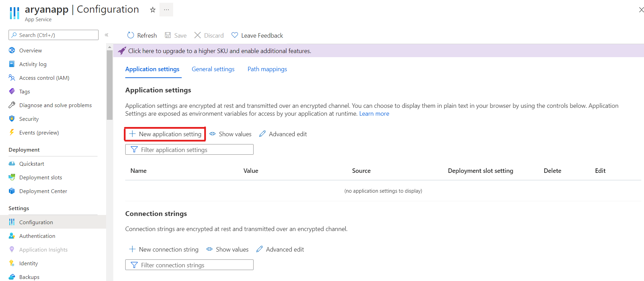Click the Refresh circular arrow icon
Viewport: 644px width, 281px height.
tap(130, 35)
